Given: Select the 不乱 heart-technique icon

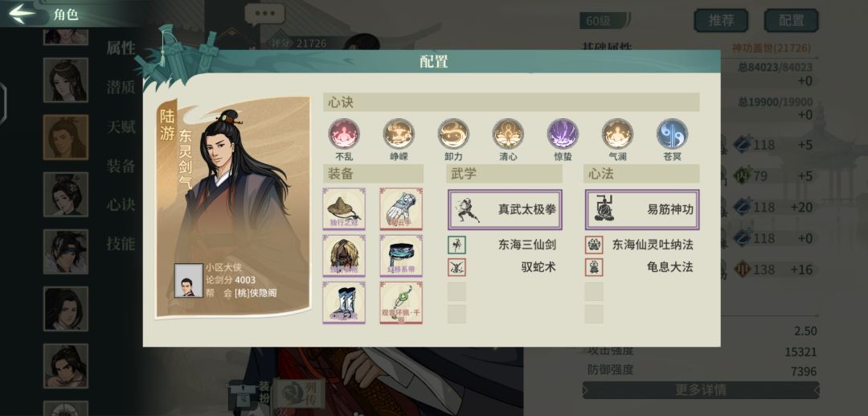Looking at the screenshot, I should pyautogui.click(x=344, y=134).
